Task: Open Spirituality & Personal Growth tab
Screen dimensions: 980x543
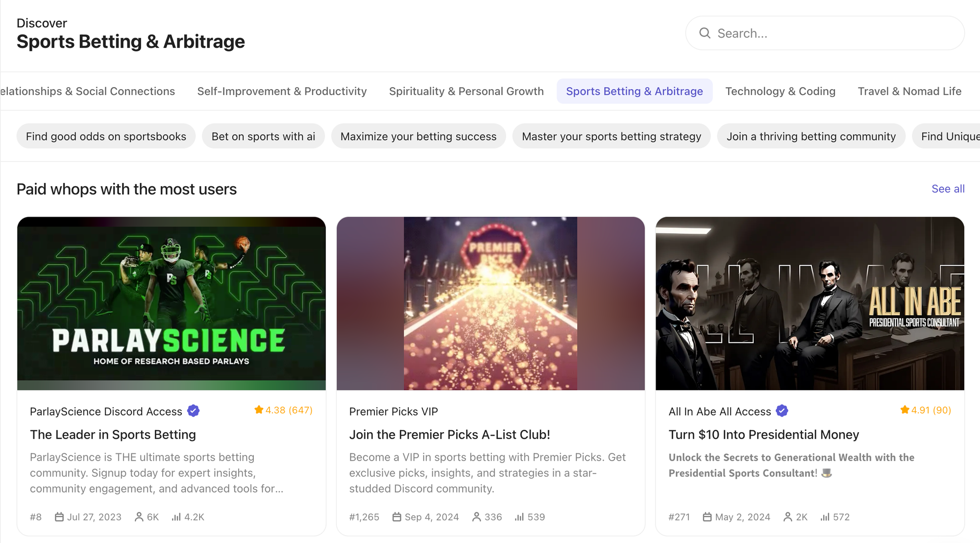Action: tap(466, 91)
